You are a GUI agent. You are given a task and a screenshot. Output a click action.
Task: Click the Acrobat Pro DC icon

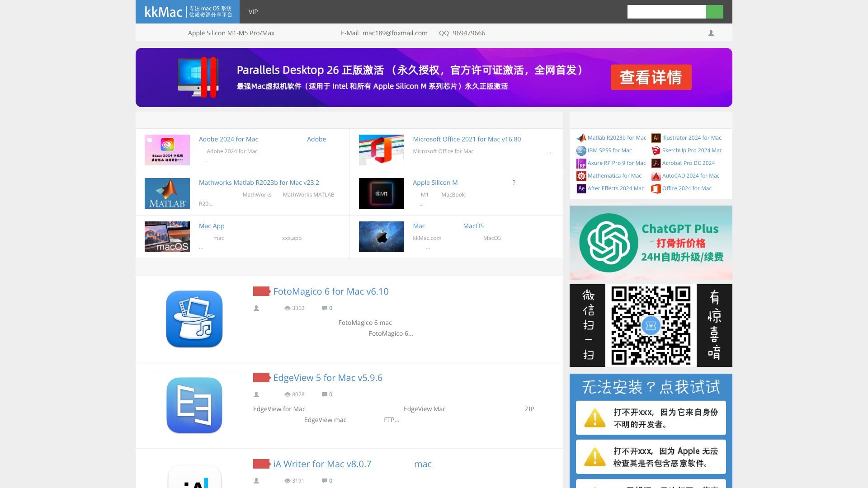click(x=656, y=163)
